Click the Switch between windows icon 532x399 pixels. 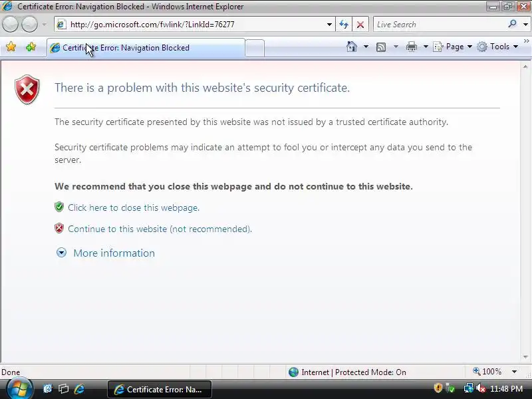click(63, 389)
